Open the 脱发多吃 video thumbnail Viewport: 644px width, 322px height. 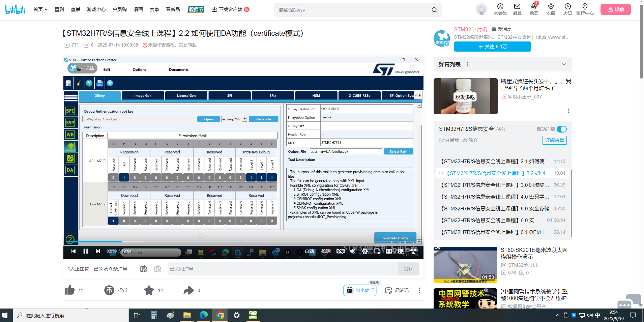466,96
